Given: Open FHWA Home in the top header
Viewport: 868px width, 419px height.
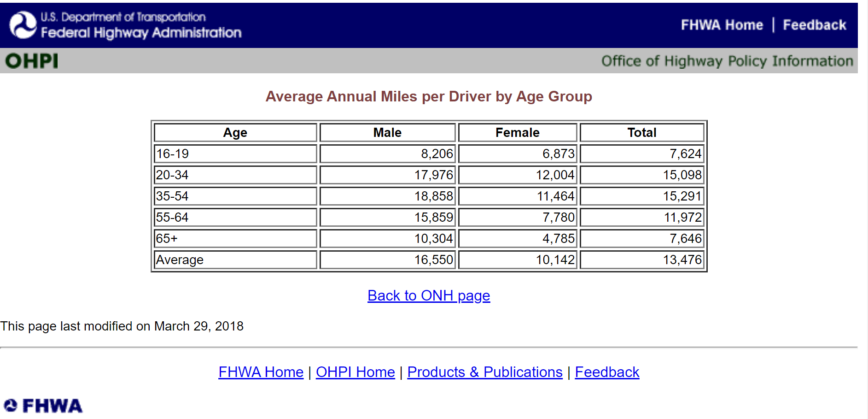Looking at the screenshot, I should [x=722, y=25].
